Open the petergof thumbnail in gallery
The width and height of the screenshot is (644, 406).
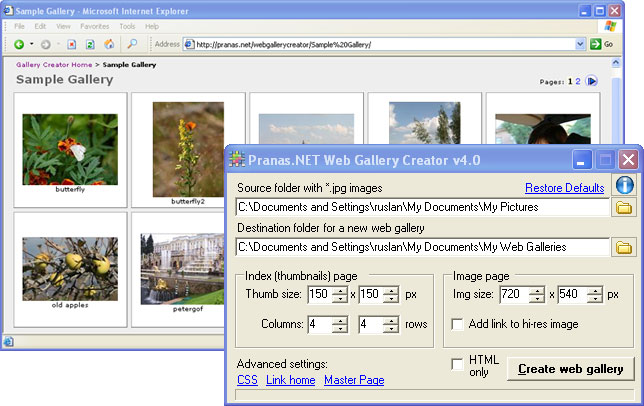point(182,269)
